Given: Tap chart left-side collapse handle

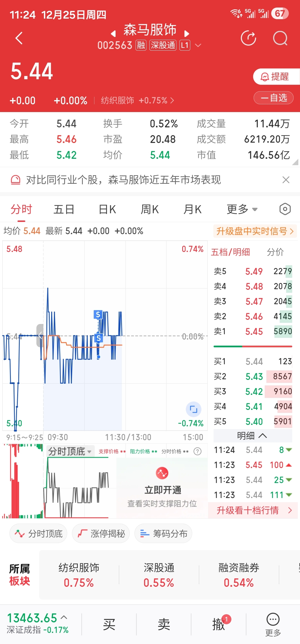Looking at the screenshot, I should [x=40, y=335].
